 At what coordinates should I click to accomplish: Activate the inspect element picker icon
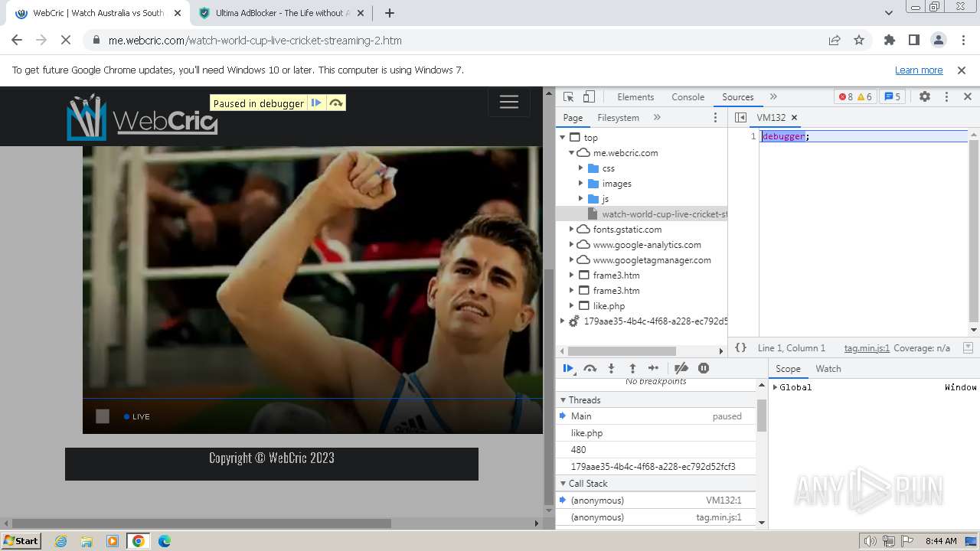tap(568, 97)
